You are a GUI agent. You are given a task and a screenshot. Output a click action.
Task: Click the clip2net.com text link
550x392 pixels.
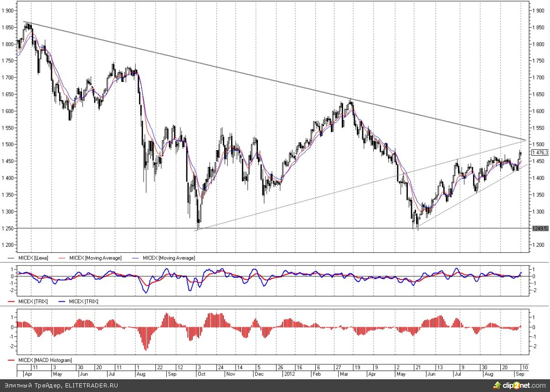(523, 386)
